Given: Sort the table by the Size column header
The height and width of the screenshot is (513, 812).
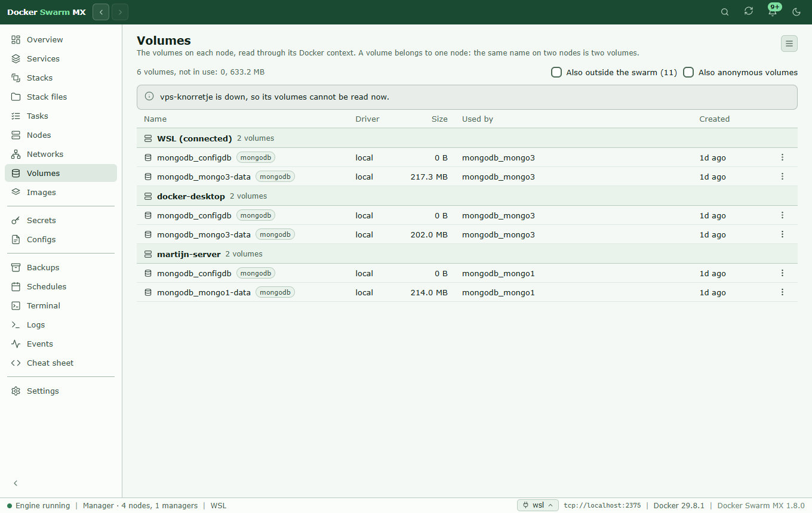Looking at the screenshot, I should pos(439,119).
